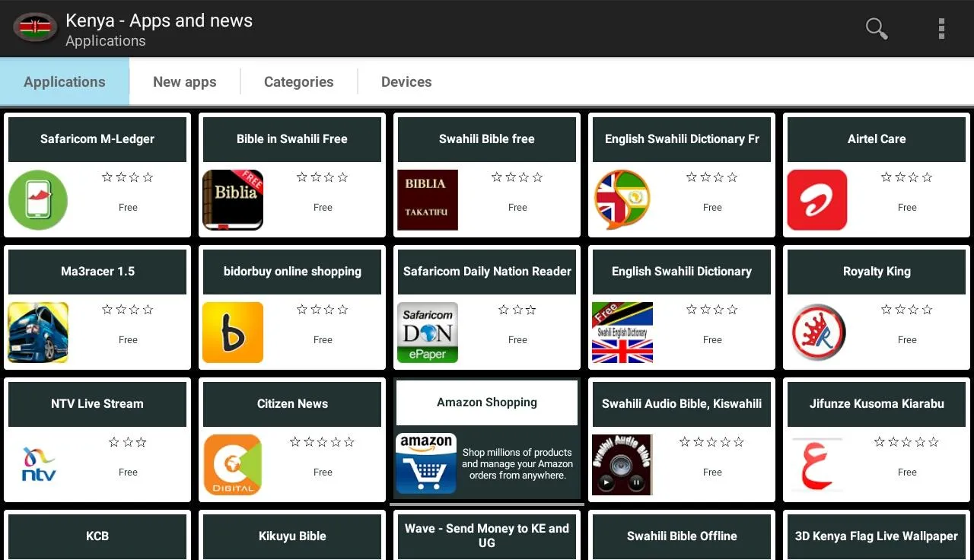Viewport: 974px width, 560px height.
Task: Select the Amazon Shopping ad title
Action: (487, 402)
